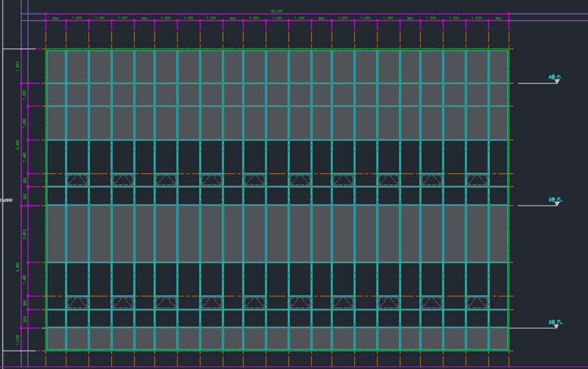Select the bottom-right gray facade panel

(x=498, y=338)
